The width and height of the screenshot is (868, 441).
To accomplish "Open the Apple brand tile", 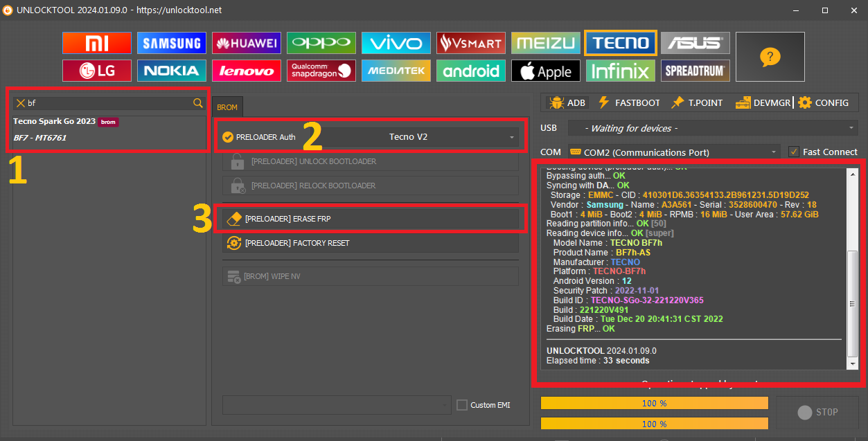I will pyautogui.click(x=546, y=71).
